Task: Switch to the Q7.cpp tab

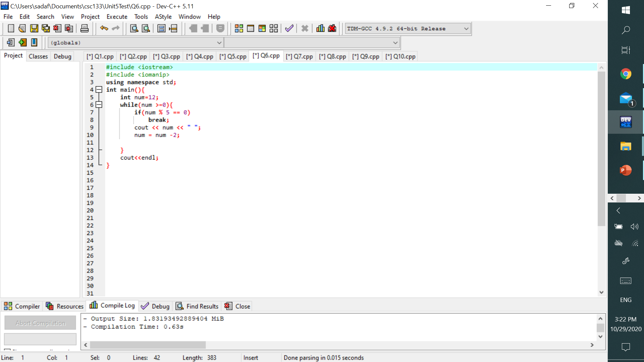Action: [299, 56]
